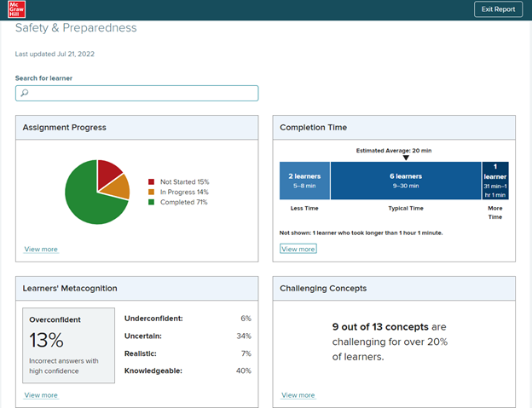Image resolution: width=532 pixels, height=408 pixels.
Task: Click the Typical Time label
Action: (406, 208)
